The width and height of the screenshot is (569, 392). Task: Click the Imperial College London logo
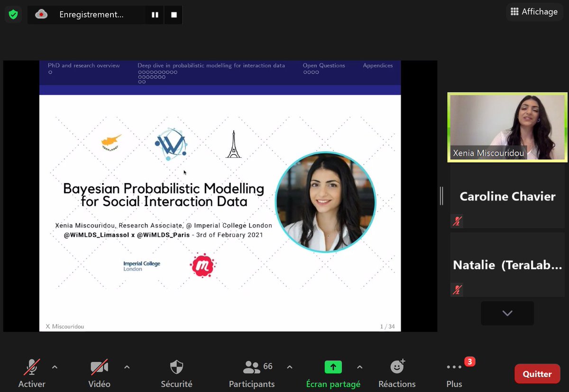point(142,266)
